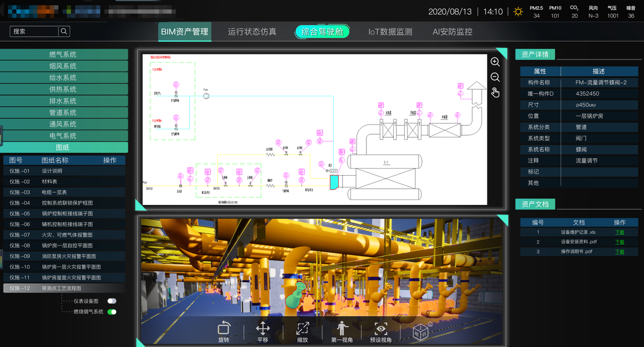The image size is (644, 347).
Task: Toggle the 仪表设备图 switch on
Action: [x=112, y=301]
